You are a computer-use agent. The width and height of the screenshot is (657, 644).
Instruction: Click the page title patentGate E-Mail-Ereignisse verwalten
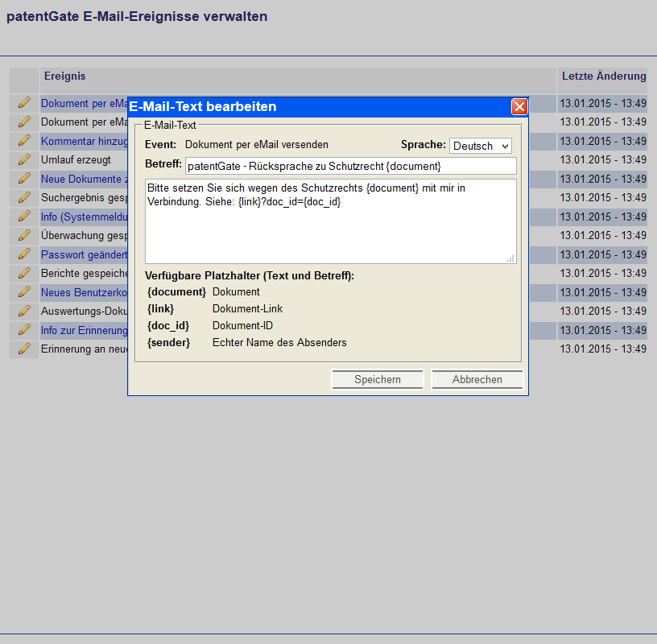tap(137, 16)
